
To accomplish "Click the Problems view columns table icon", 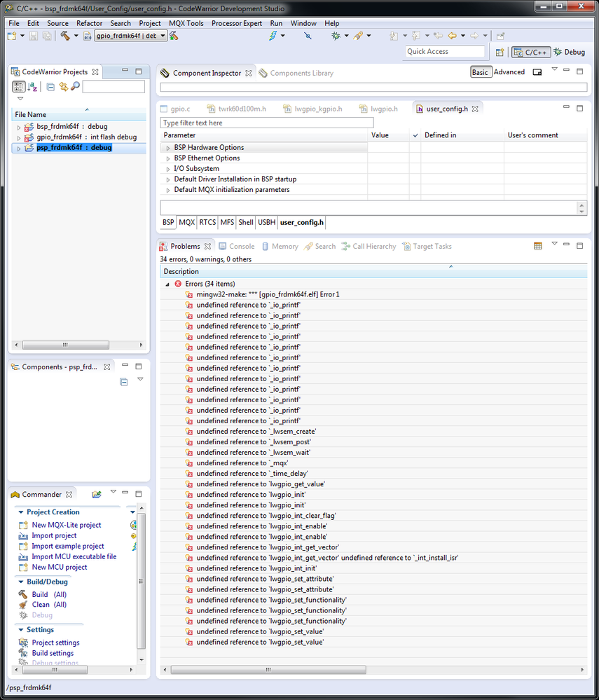I will tap(538, 246).
